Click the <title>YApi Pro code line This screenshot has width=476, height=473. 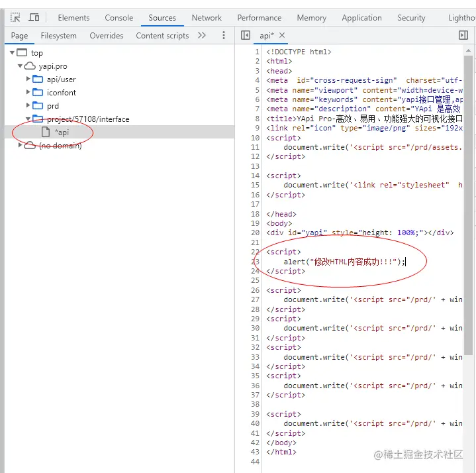pyautogui.click(x=364, y=119)
